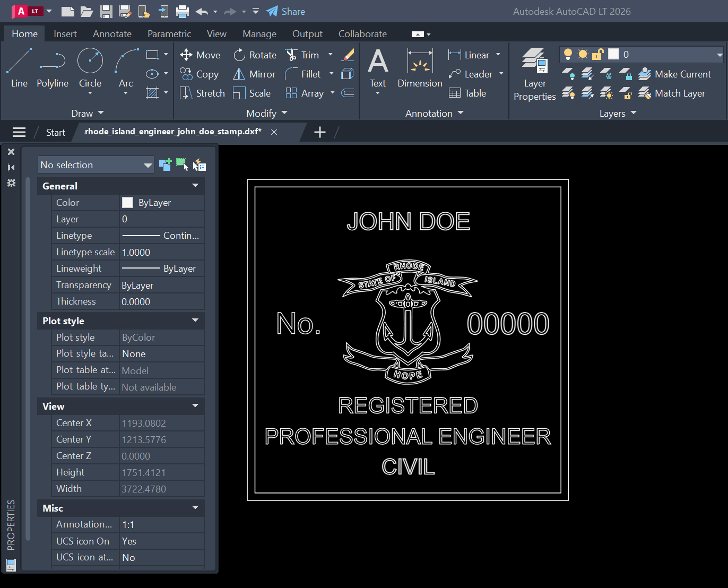Image resolution: width=728 pixels, height=588 pixels.
Task: Toggle PICKADD mode in Properties palette
Action: tap(165, 165)
